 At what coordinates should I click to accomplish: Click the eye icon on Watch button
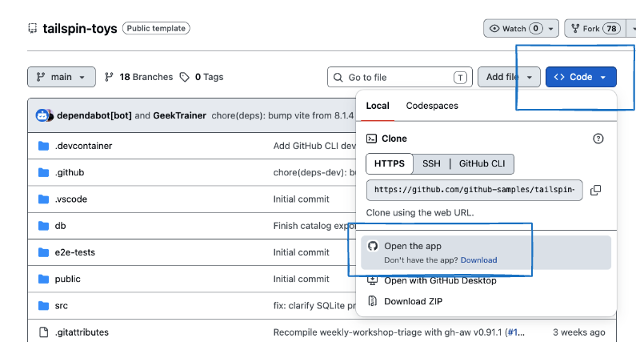point(494,28)
